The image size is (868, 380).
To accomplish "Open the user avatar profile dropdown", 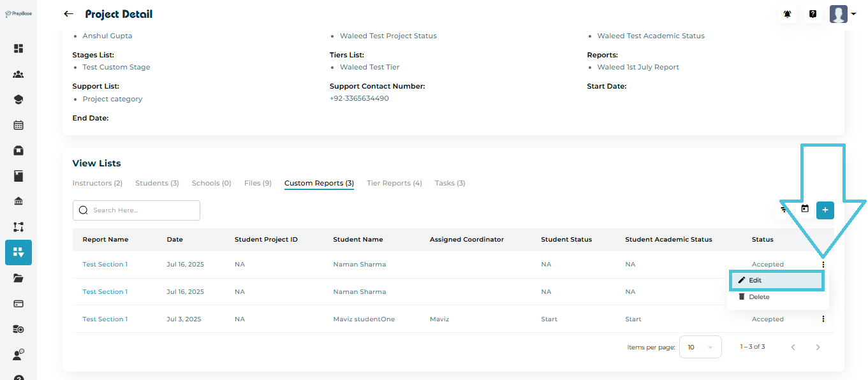I will pos(842,14).
